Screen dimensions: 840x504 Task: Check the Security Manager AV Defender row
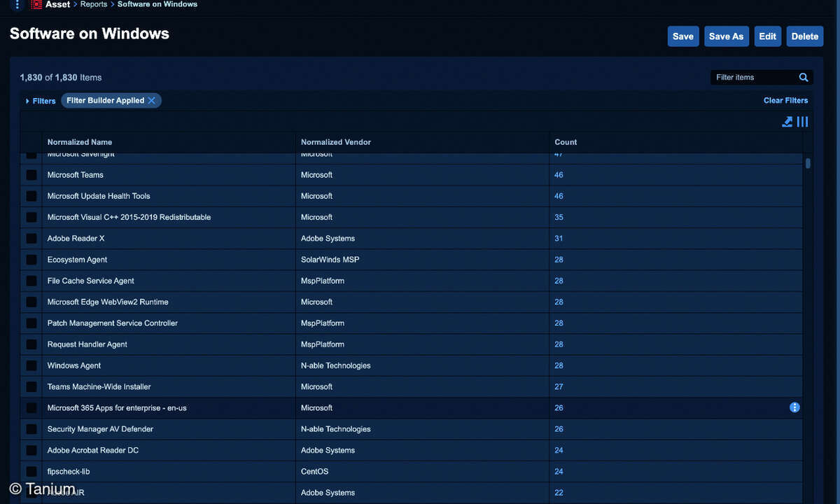click(31, 429)
